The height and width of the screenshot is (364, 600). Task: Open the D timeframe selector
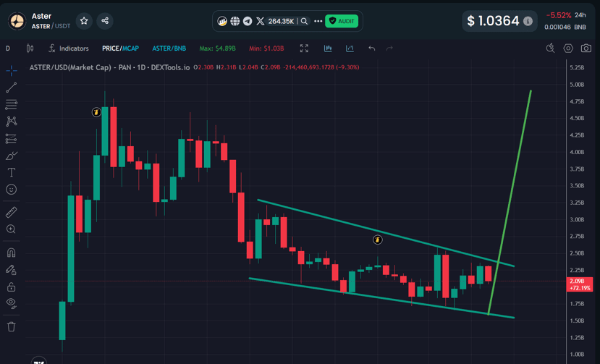point(8,48)
